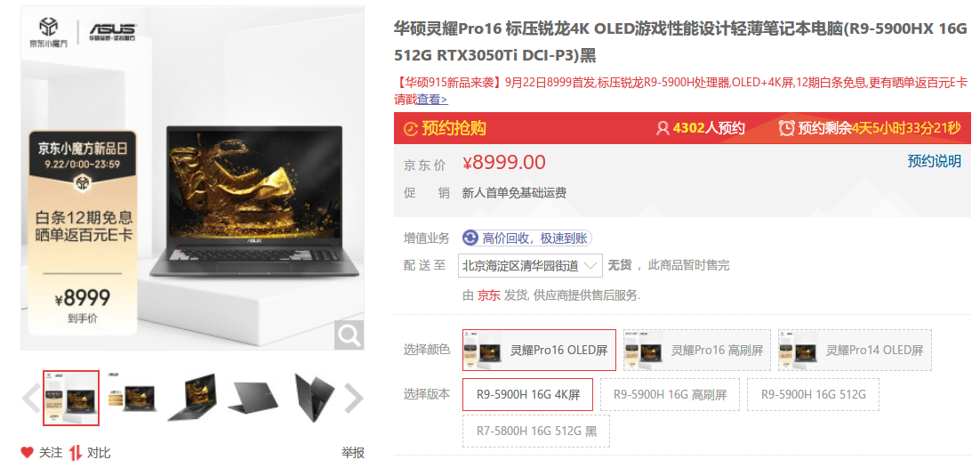This screenshot has width=980, height=468.
Task: Click the 对比 compare icon
Action: [x=76, y=452]
